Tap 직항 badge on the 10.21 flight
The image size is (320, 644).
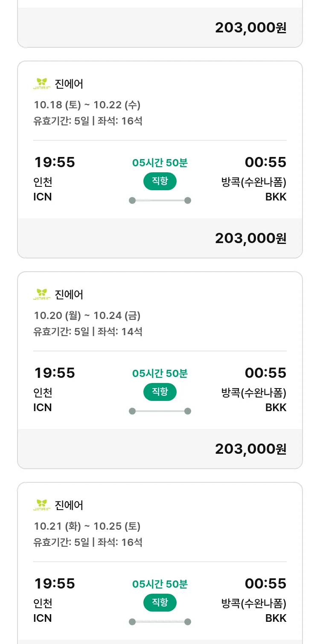(x=160, y=603)
